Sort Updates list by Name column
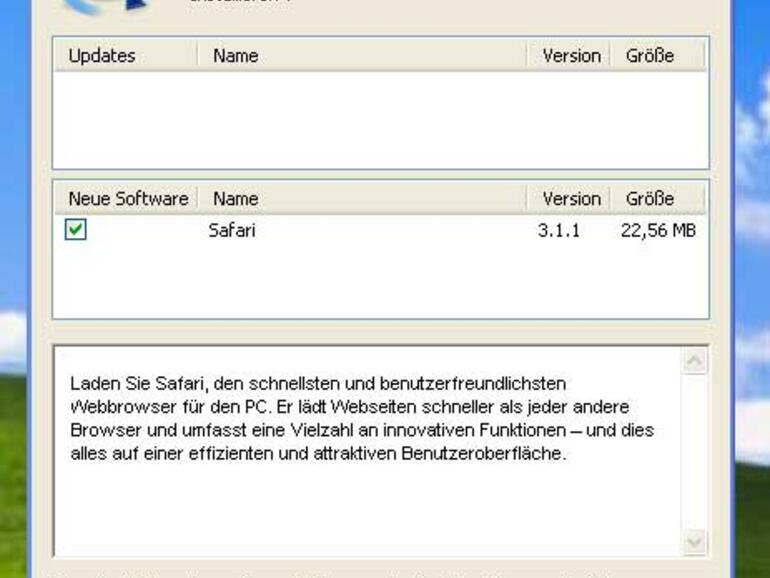The height and width of the screenshot is (578, 770). click(362, 55)
